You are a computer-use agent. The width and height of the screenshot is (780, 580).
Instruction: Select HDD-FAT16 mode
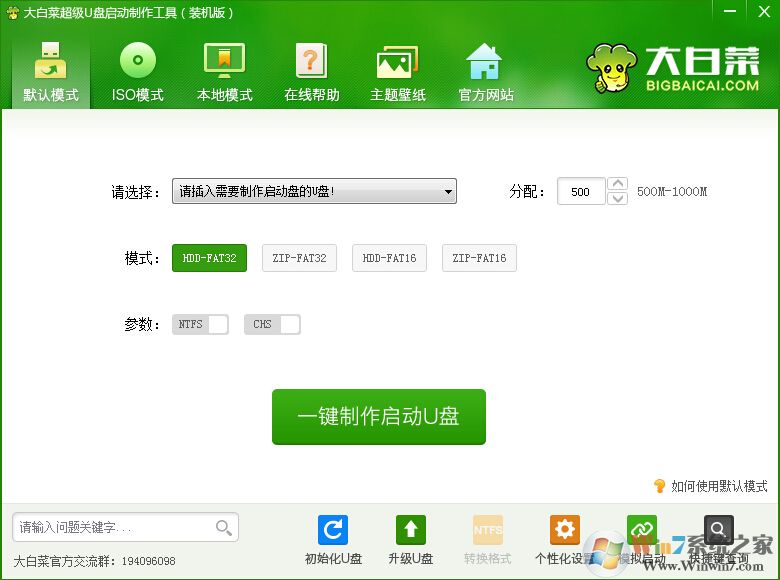coord(390,258)
